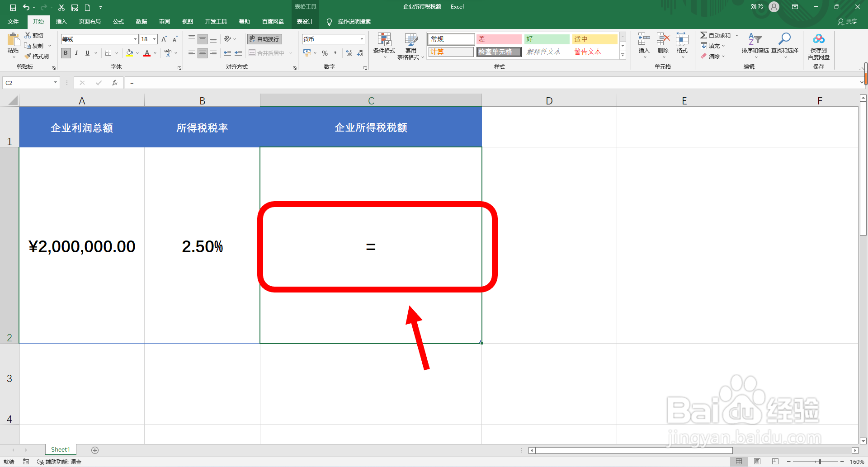Confirm formula entry with the check mark

[99, 83]
